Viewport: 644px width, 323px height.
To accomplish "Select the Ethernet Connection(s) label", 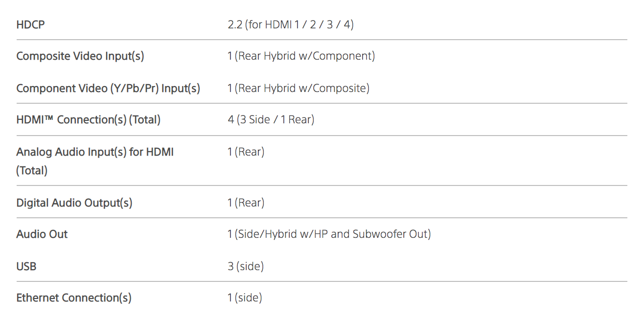I will [73, 298].
